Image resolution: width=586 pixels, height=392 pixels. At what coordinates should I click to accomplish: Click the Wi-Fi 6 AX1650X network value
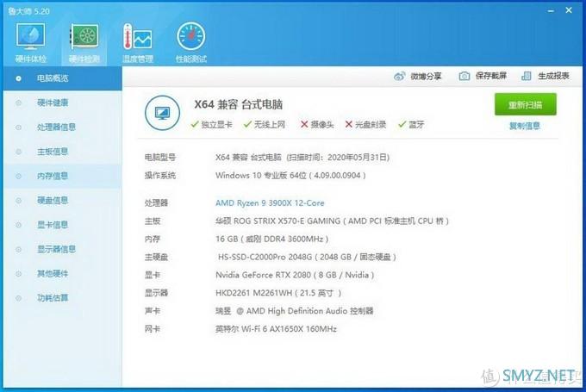(276, 329)
